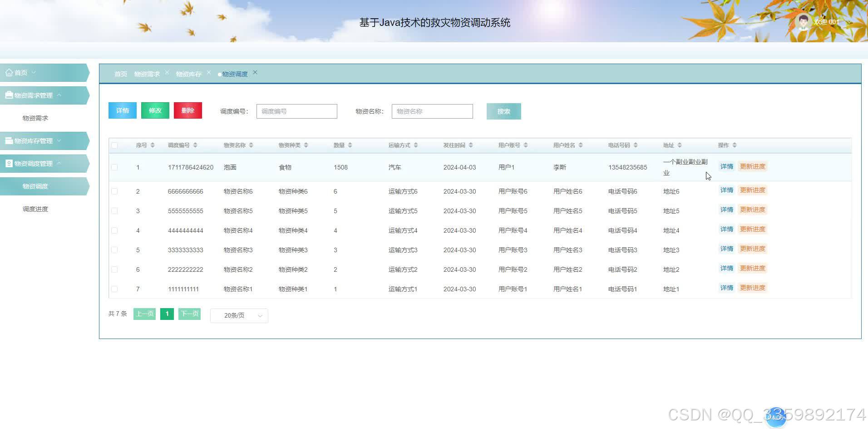Expand the 物资库存管理 menu chevron
This screenshot has height=429, width=868.
tap(59, 141)
